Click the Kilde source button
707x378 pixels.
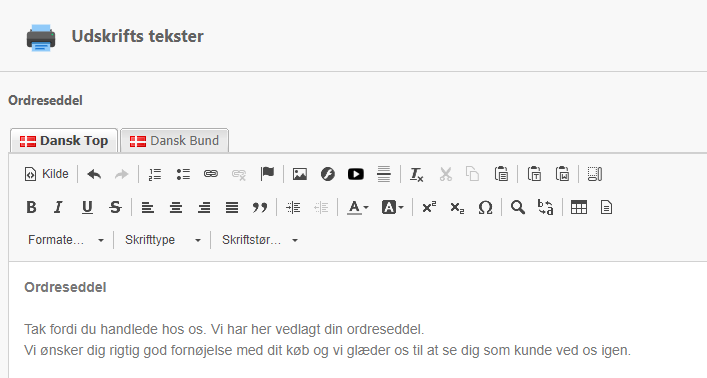coord(46,174)
